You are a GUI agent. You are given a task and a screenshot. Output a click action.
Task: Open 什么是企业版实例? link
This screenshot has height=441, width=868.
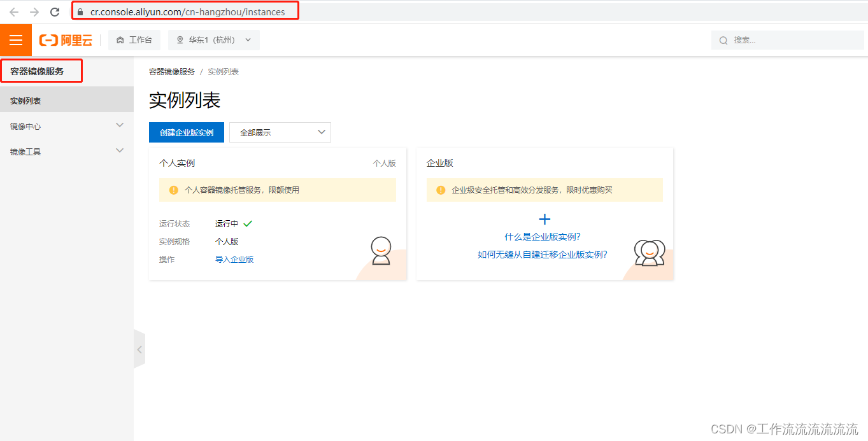click(543, 237)
